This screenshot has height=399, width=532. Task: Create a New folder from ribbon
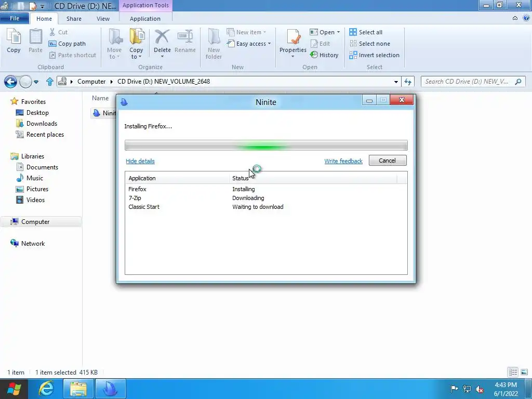coord(214,44)
